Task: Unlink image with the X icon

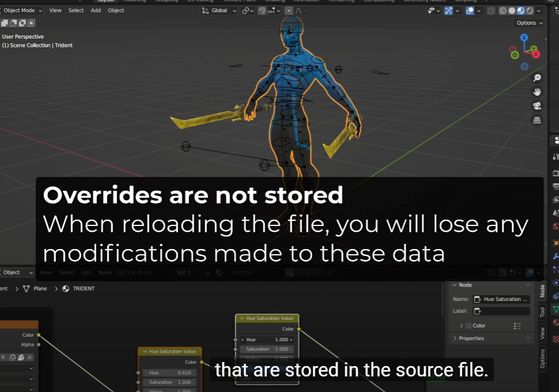Action: [x=29, y=357]
